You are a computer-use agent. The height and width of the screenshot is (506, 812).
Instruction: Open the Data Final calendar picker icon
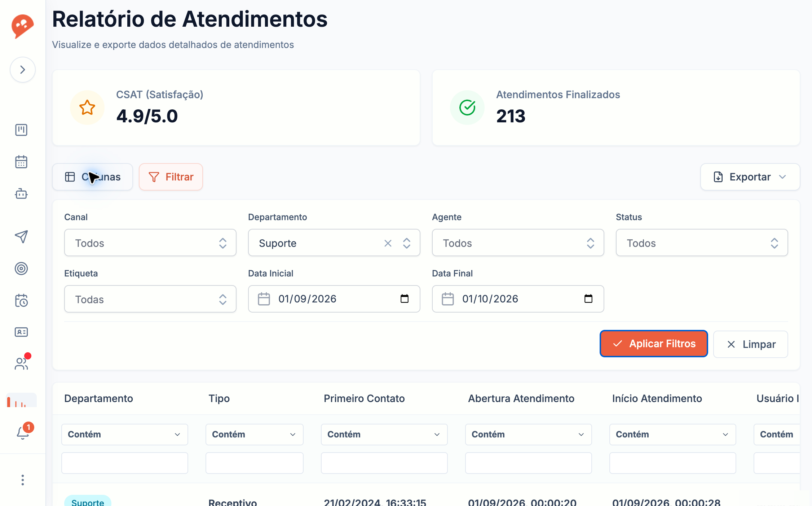coord(588,298)
